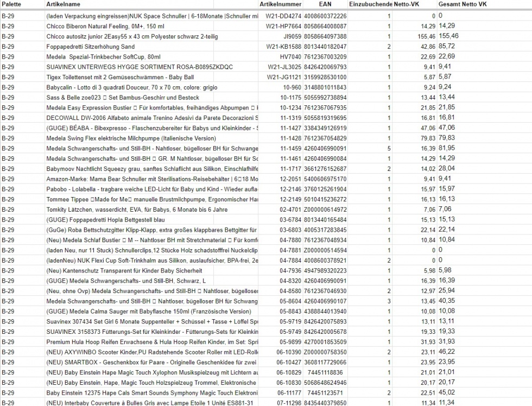Click quantity 5 in the 11-1459 row
The image size is (532, 406).
pos(389,148)
